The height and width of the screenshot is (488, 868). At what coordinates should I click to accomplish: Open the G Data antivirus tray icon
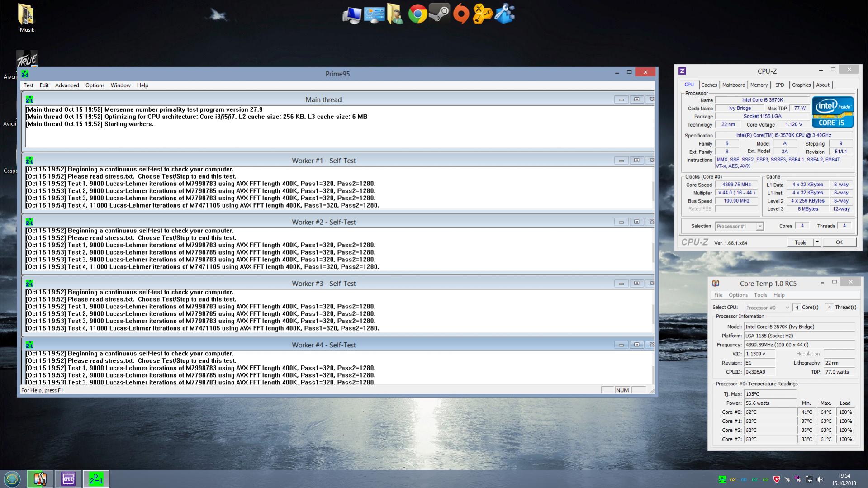click(777, 479)
